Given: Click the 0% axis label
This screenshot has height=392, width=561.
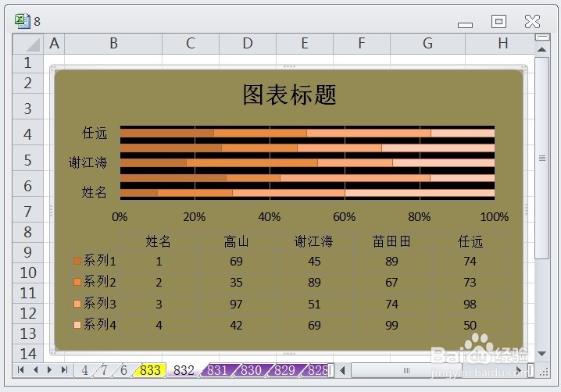Looking at the screenshot, I should pos(120,217).
